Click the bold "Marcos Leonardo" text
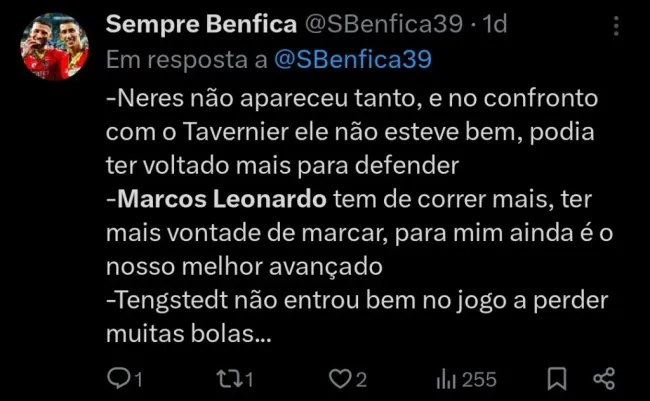The image size is (650, 401). [x=222, y=199]
